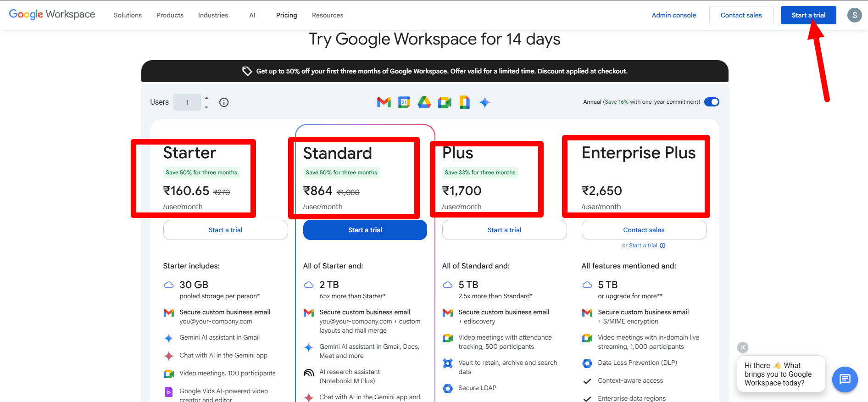Click Meet icon beside 1,000 participants
Viewport: 868px width, 402px height.
pyautogui.click(x=587, y=338)
